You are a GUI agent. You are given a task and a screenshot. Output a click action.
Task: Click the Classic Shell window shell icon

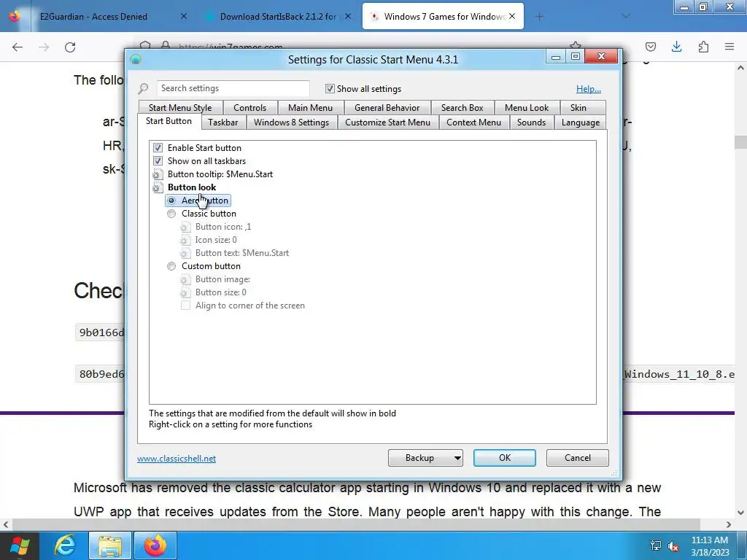(136, 59)
